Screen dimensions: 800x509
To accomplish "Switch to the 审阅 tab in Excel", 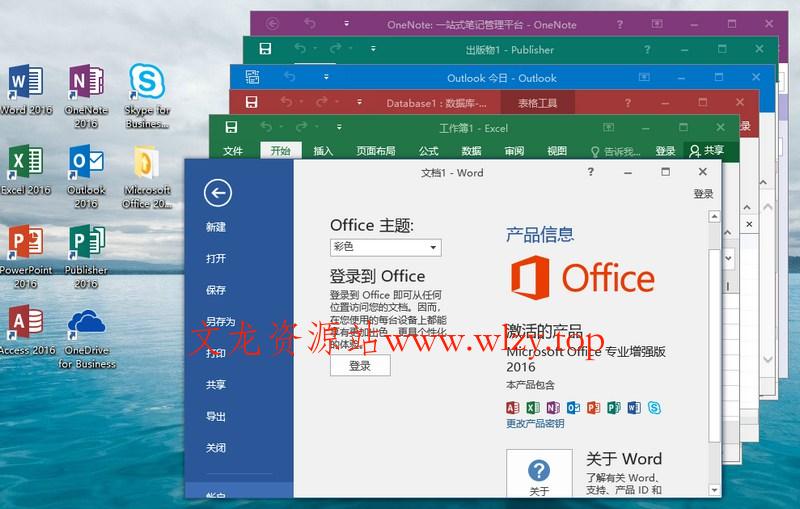I will [514, 151].
